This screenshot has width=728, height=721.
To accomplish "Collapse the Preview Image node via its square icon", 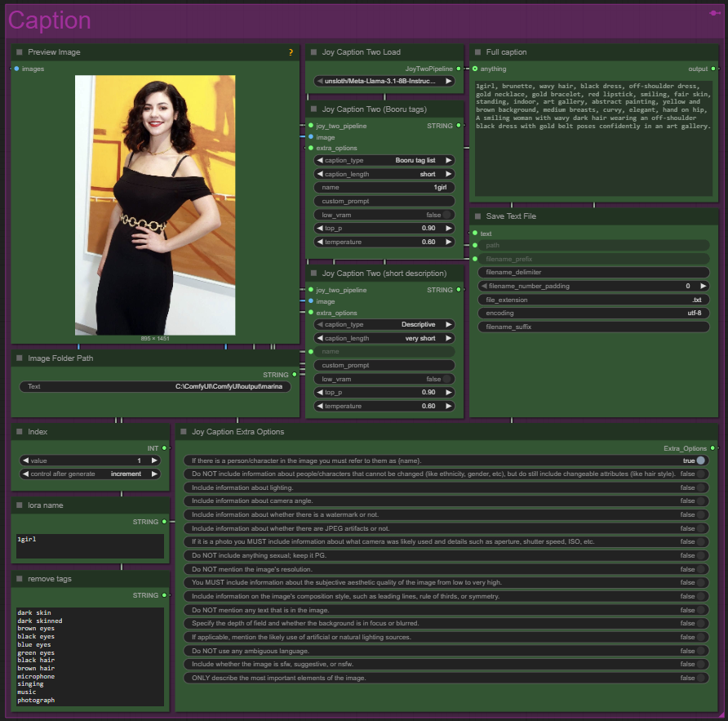I will point(20,52).
